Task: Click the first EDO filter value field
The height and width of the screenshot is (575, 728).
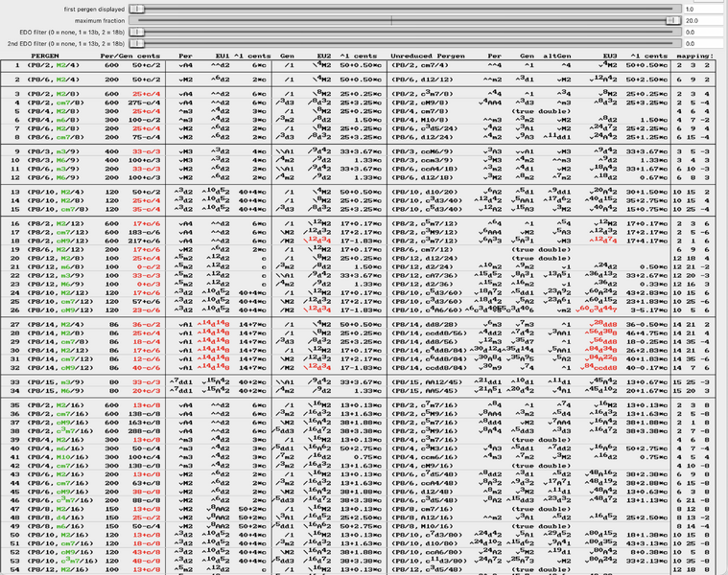Action: click(x=705, y=33)
